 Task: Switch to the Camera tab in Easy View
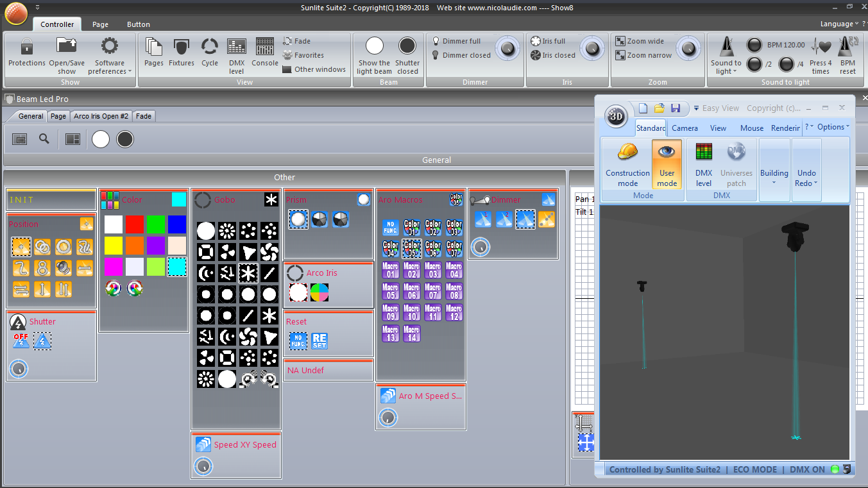(x=685, y=128)
